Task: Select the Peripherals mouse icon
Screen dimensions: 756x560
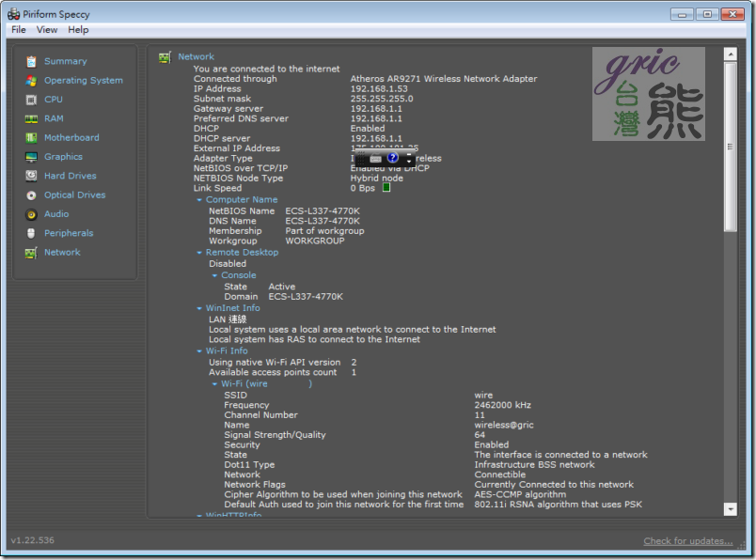Action: click(31, 233)
